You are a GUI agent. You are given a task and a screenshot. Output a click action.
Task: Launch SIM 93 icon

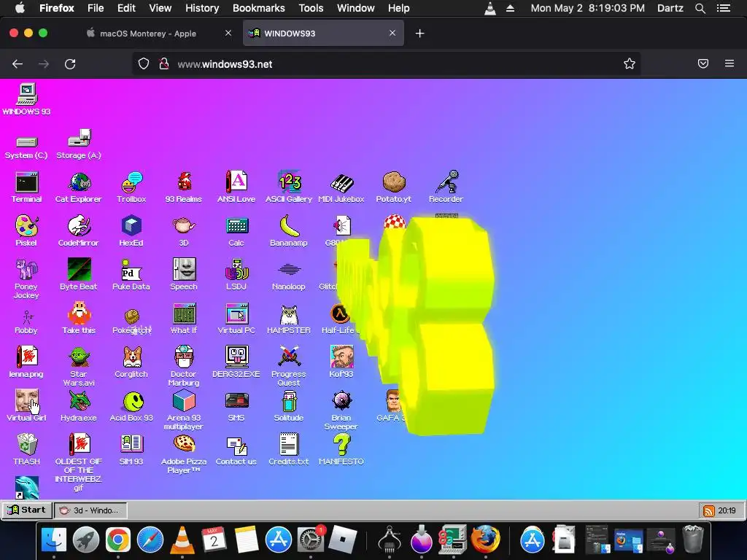point(131,450)
